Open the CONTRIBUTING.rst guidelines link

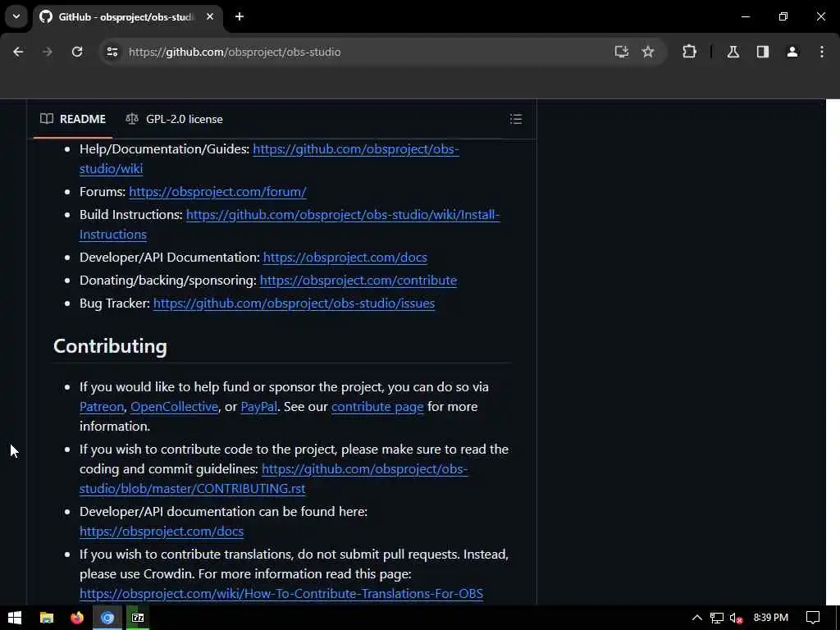click(x=274, y=479)
